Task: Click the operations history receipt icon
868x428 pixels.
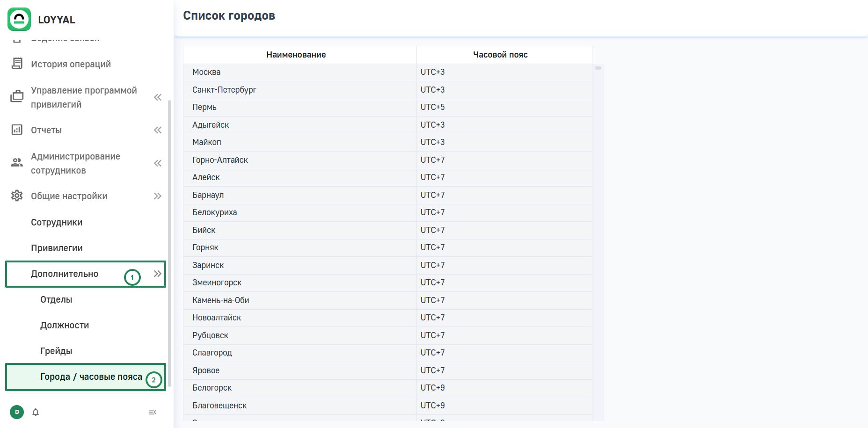Action: (17, 64)
